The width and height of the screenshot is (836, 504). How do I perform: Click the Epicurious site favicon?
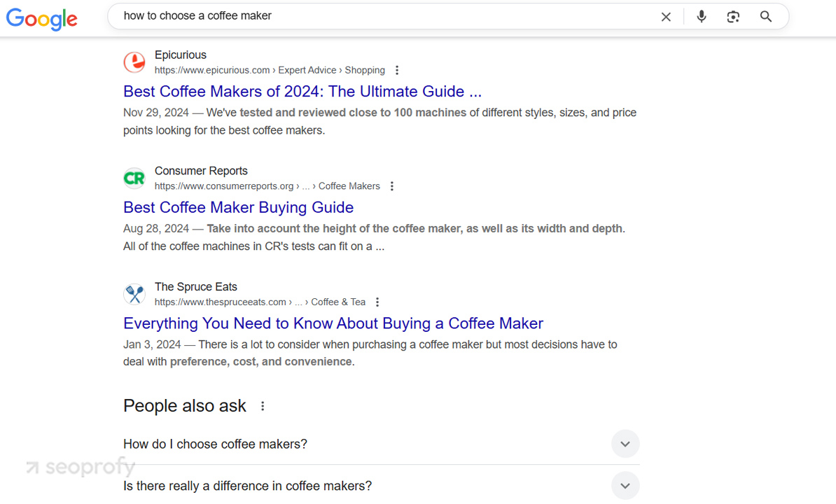[134, 62]
